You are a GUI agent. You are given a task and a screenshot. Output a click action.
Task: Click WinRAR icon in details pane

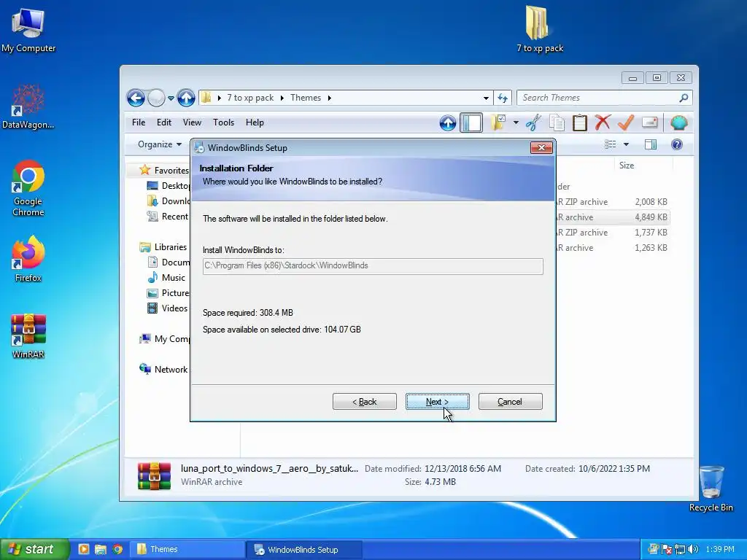pos(154,475)
